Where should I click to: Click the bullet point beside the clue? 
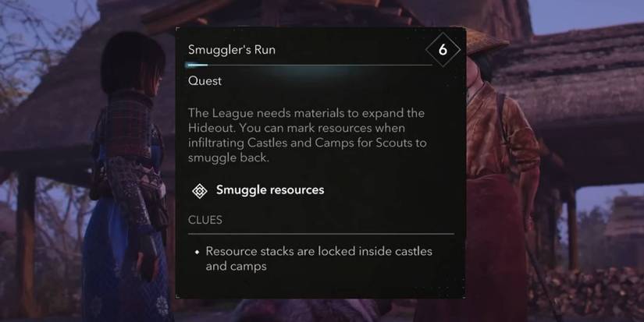tap(197, 252)
